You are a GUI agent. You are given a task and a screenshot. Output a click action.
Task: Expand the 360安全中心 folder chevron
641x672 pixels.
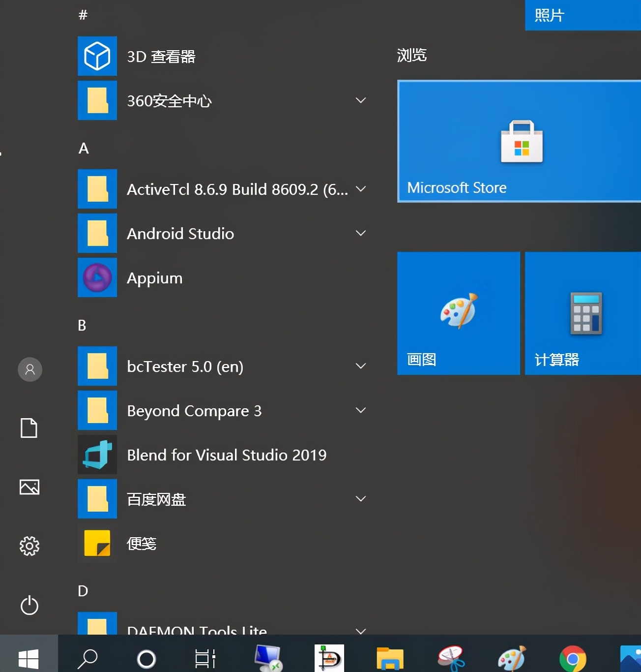[x=361, y=100]
